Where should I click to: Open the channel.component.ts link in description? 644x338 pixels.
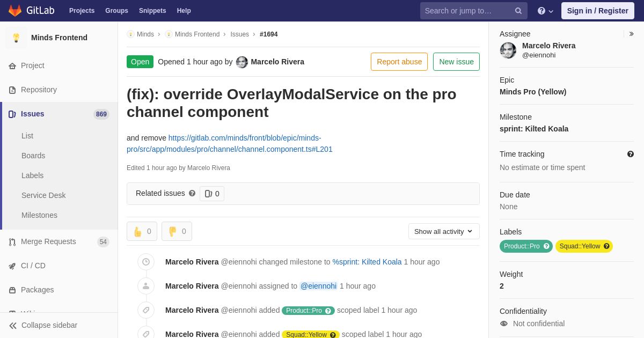(230, 144)
